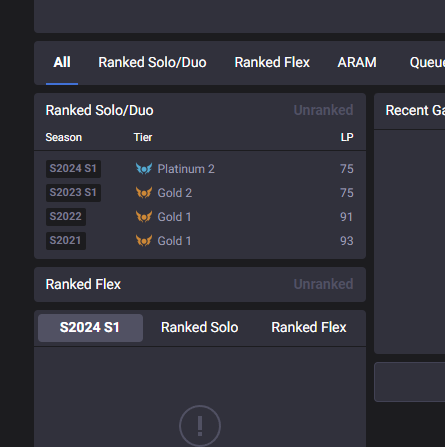Open the Ranked Flex top tab

tap(272, 62)
